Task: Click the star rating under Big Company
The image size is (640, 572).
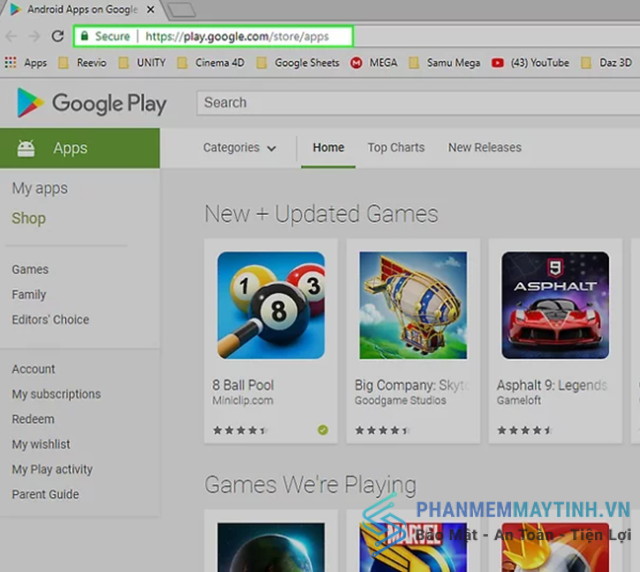Action: pyautogui.click(x=382, y=430)
